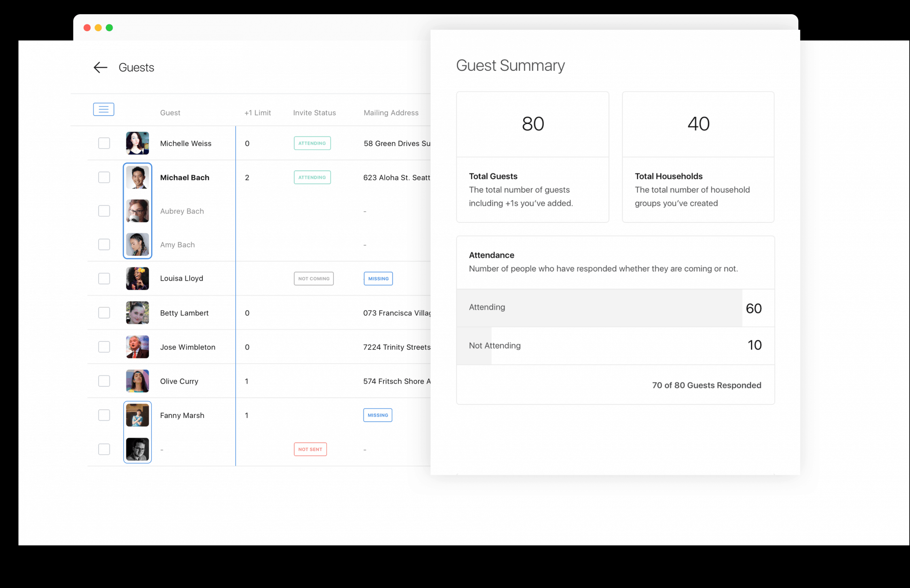
Task: Sort by the +1 Limit column header
Action: point(257,113)
